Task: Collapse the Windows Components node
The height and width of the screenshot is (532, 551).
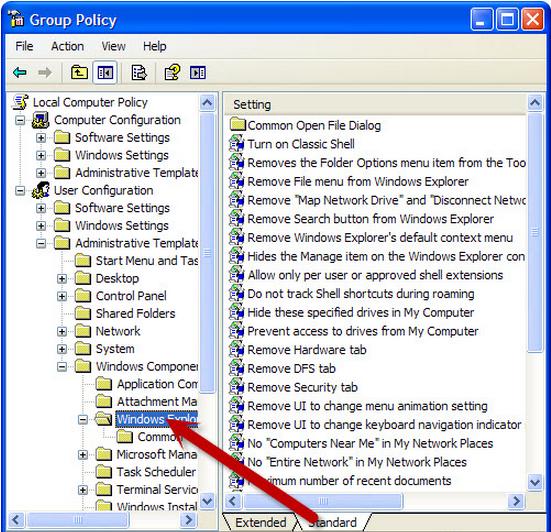Action: [62, 367]
